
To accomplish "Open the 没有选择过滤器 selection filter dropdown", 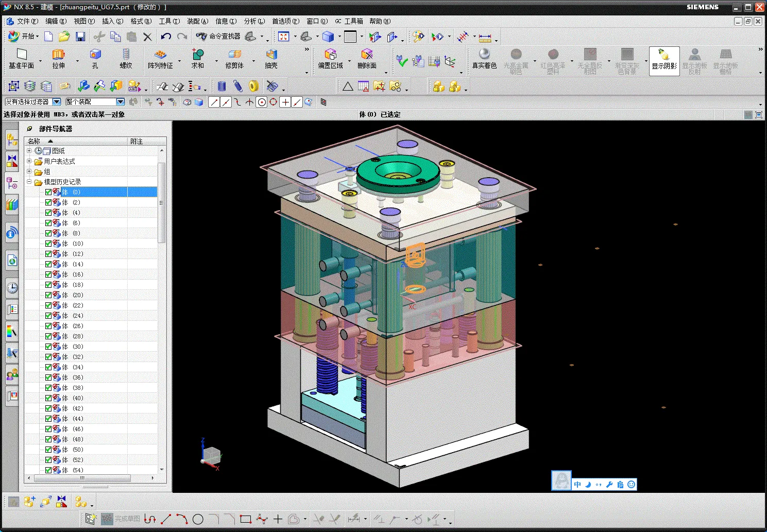I will click(57, 102).
